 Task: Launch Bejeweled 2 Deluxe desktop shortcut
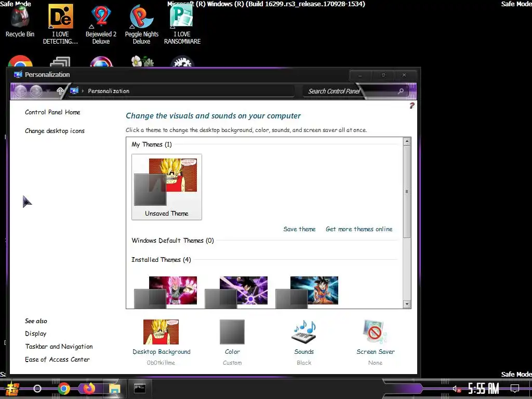coord(101,24)
